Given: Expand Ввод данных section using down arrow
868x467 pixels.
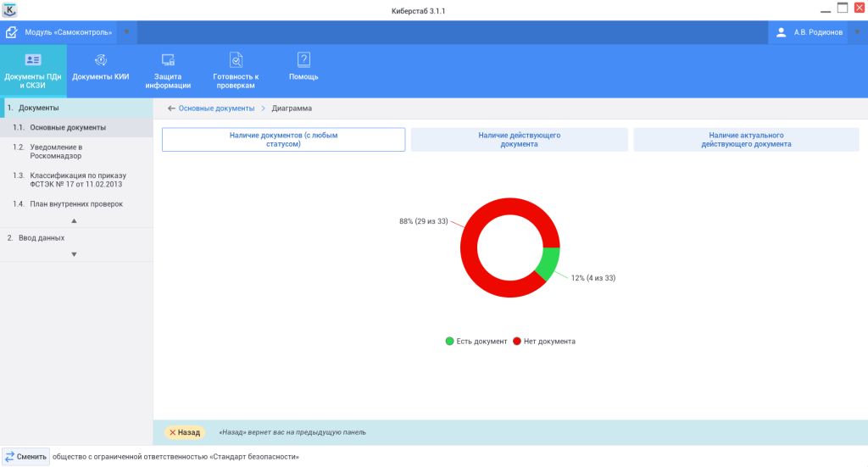Looking at the screenshot, I should 74,254.
